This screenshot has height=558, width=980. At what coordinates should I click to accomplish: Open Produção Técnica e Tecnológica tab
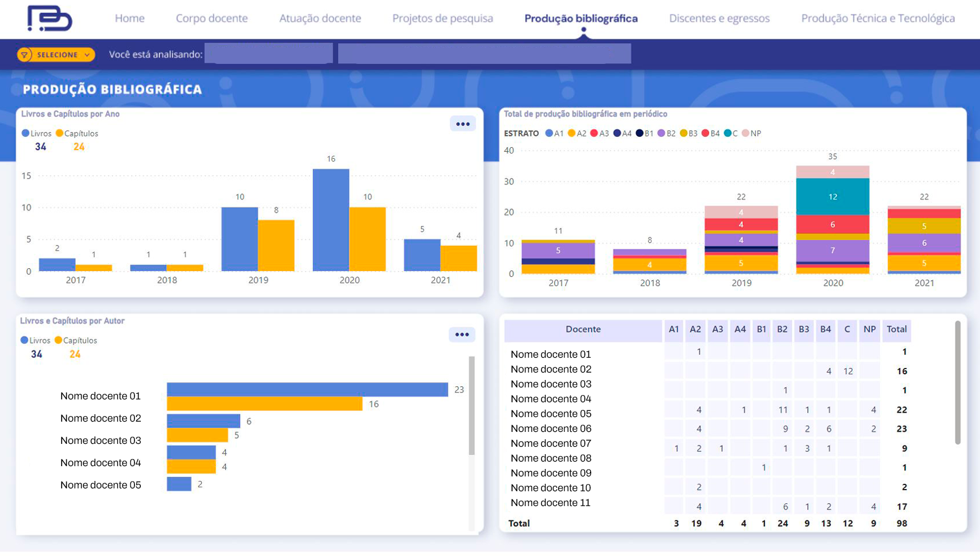[878, 18]
